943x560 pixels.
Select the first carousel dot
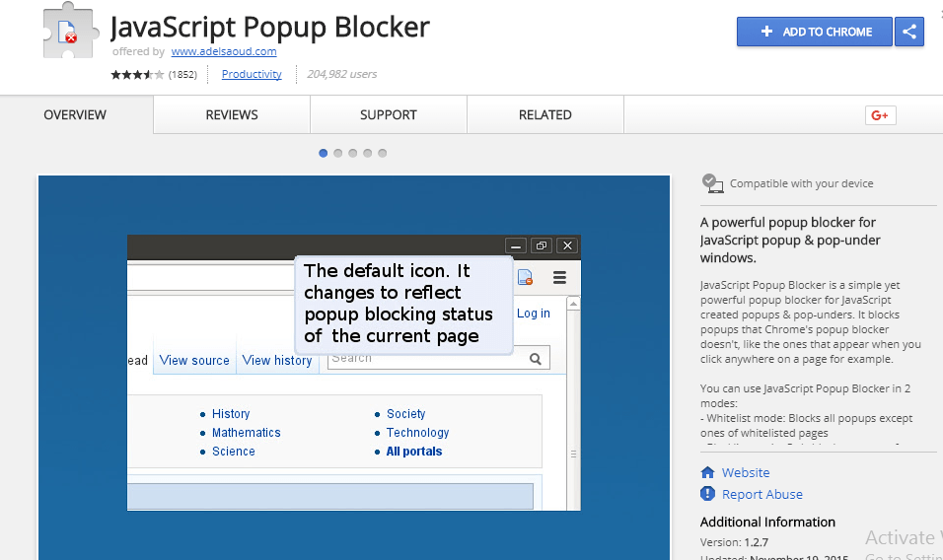click(x=323, y=153)
